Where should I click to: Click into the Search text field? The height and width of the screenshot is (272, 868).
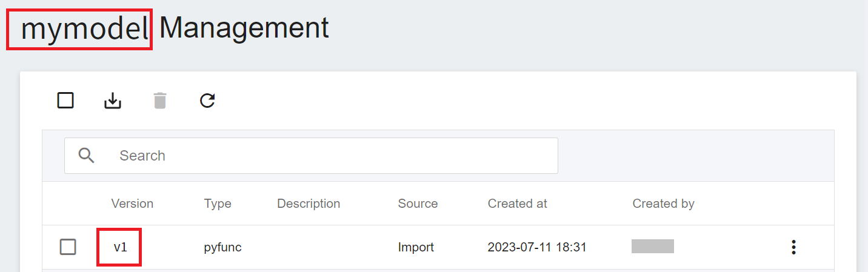coord(311,156)
